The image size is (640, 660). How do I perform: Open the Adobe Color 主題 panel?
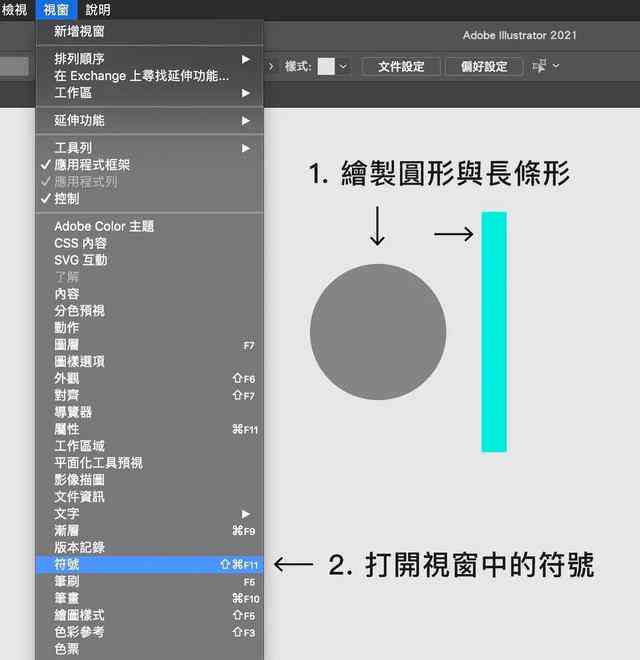click(149, 226)
